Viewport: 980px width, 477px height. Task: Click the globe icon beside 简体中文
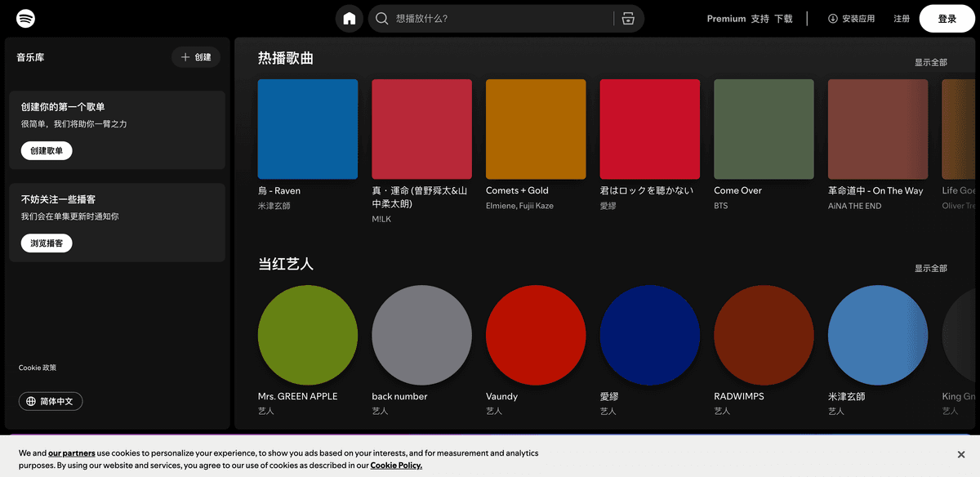(x=31, y=401)
